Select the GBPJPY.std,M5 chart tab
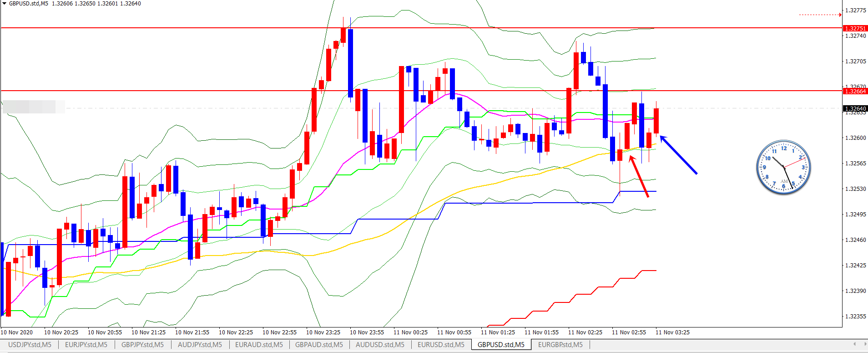The height and width of the screenshot is (353, 868). click(142, 345)
